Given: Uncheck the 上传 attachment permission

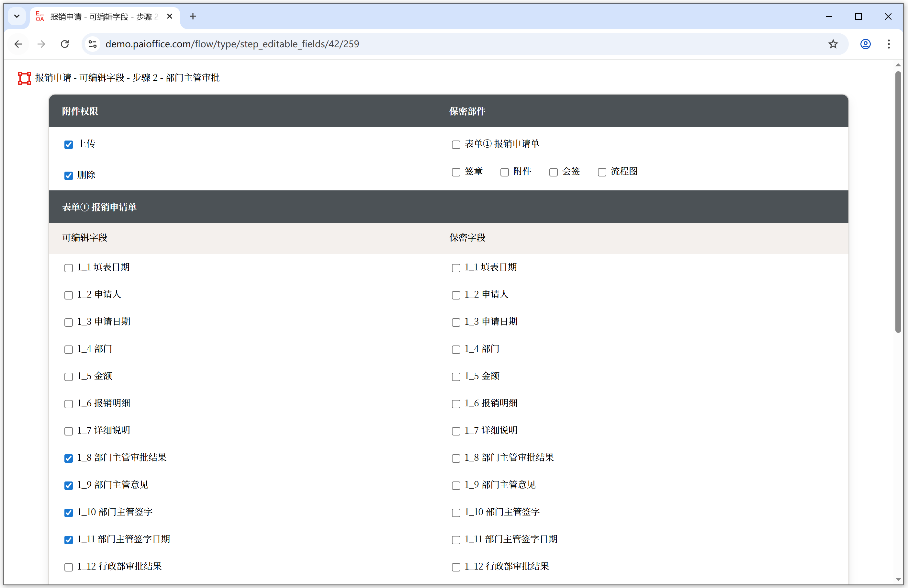Looking at the screenshot, I should pyautogui.click(x=69, y=145).
